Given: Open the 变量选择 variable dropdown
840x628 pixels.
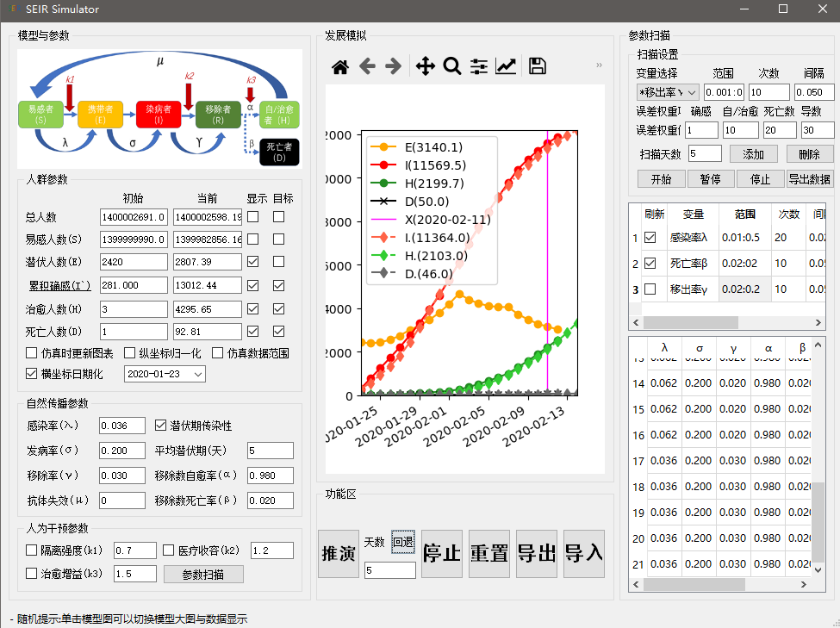Looking at the screenshot, I should pyautogui.click(x=668, y=92).
